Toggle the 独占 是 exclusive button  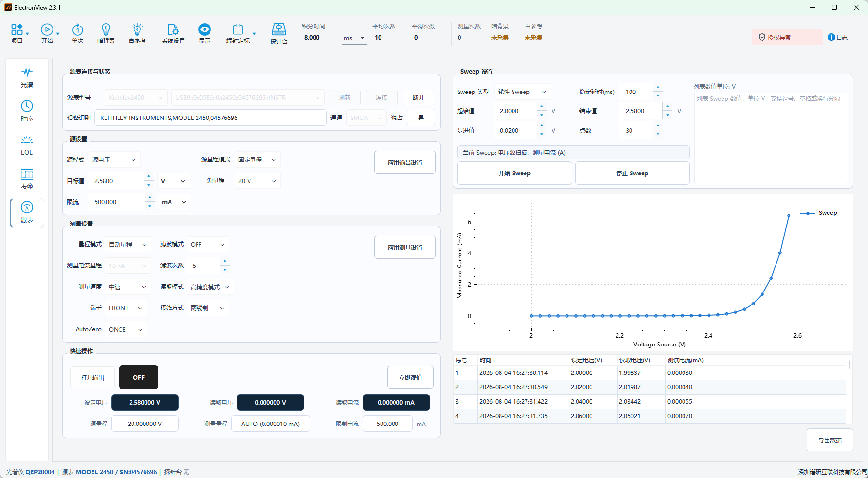421,118
